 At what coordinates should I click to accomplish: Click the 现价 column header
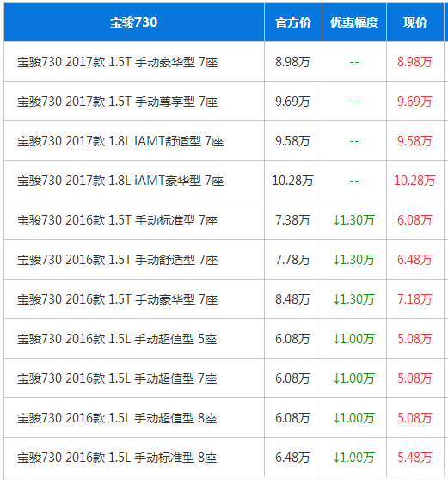click(x=415, y=22)
